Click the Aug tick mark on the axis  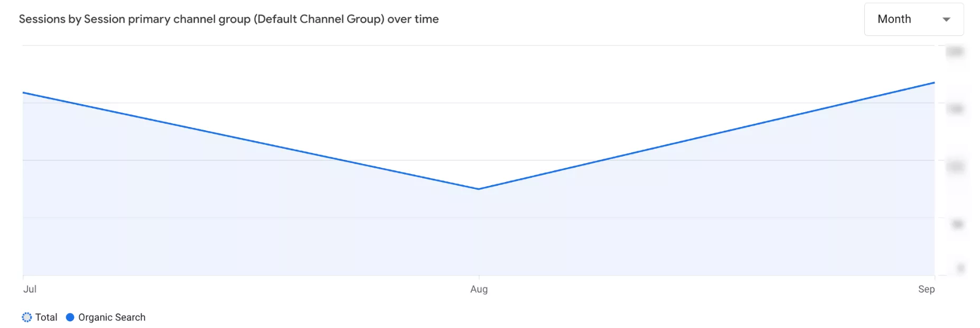(x=479, y=277)
